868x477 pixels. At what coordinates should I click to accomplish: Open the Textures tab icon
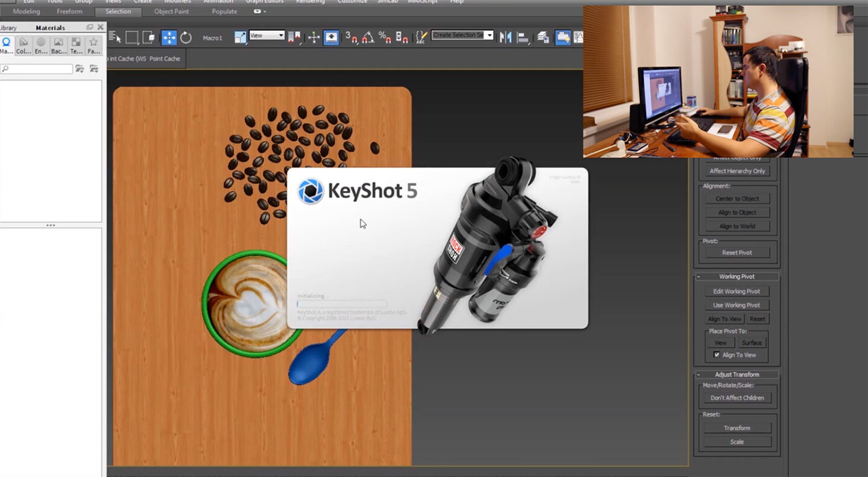(x=76, y=45)
